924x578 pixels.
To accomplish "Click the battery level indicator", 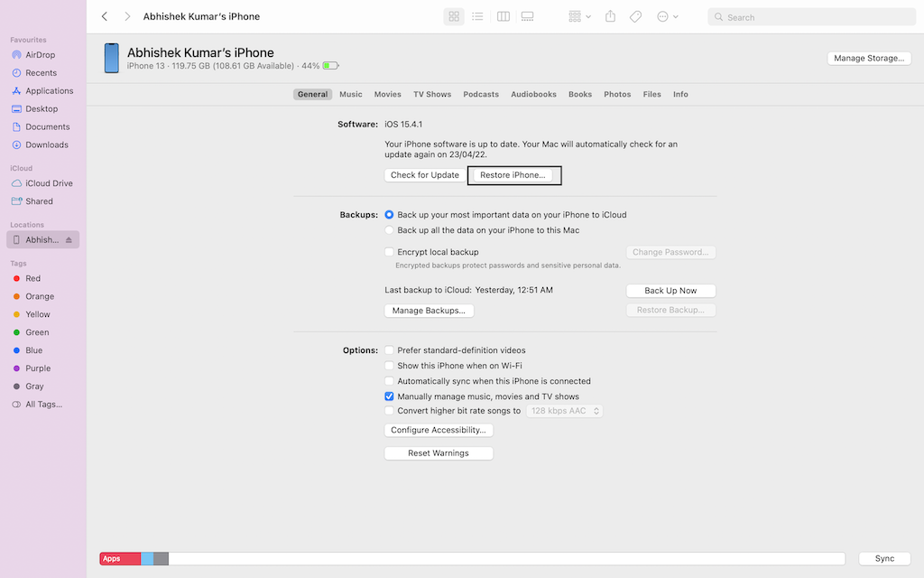I will (330, 65).
